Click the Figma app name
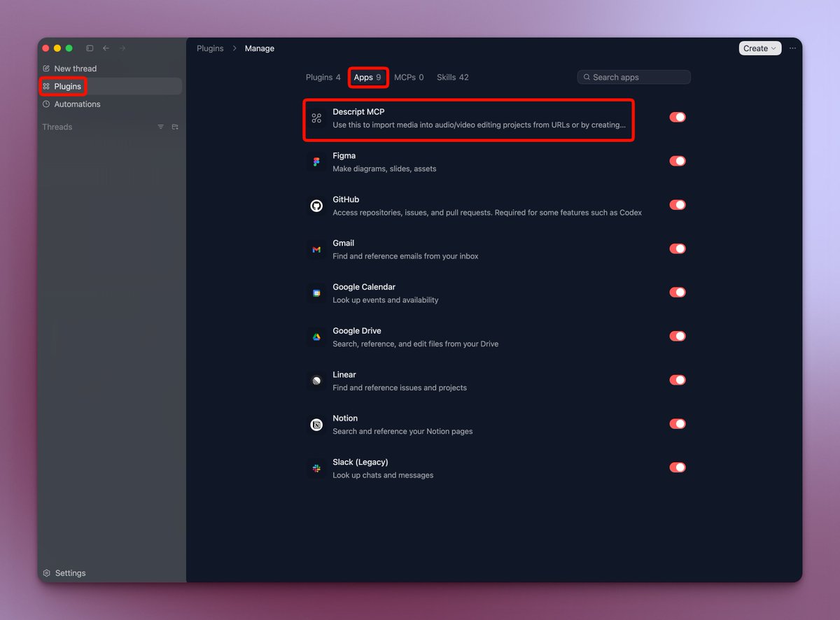The width and height of the screenshot is (840, 620). [x=344, y=155]
